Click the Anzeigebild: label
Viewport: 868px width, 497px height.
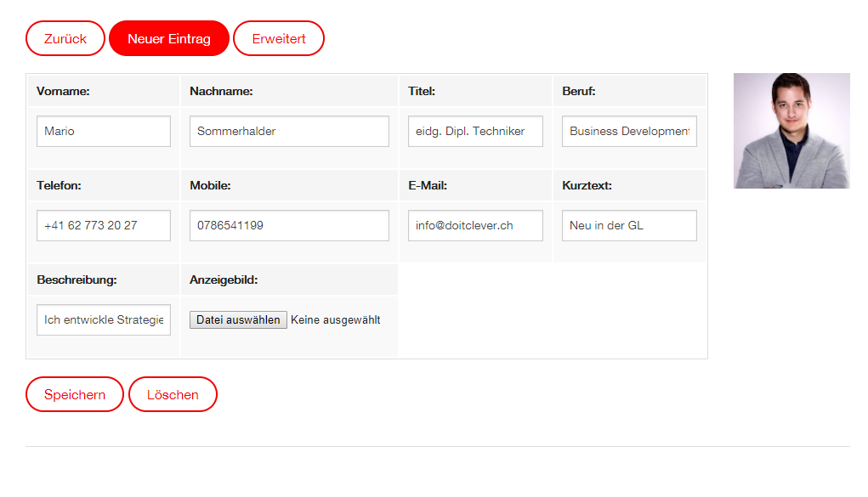click(224, 280)
